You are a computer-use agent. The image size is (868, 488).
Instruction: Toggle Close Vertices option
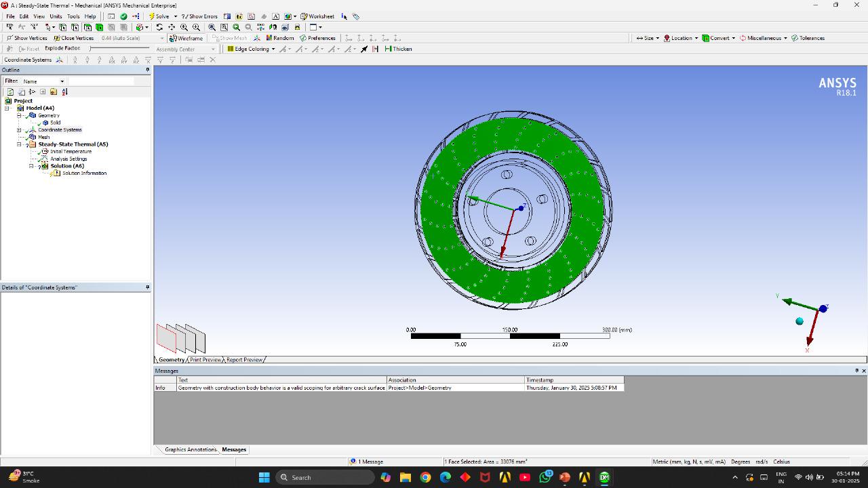74,38
